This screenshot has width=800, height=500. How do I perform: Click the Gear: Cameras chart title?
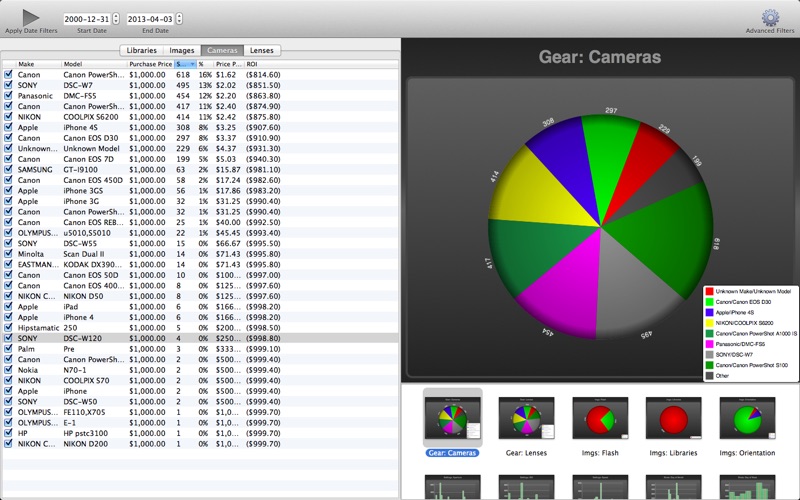(x=599, y=57)
